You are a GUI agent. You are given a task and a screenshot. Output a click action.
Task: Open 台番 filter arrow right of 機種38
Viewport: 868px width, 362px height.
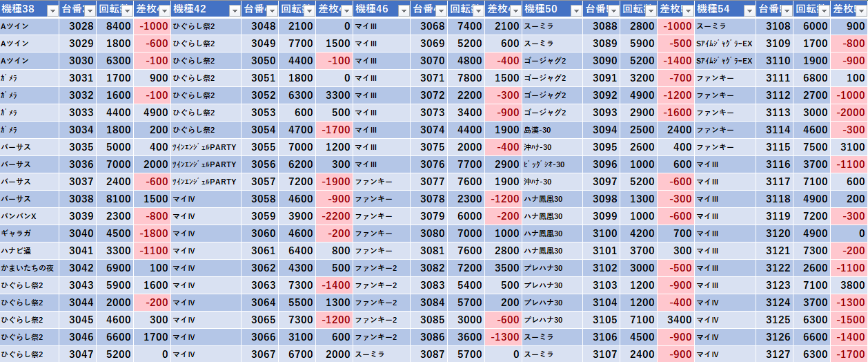[x=89, y=10]
